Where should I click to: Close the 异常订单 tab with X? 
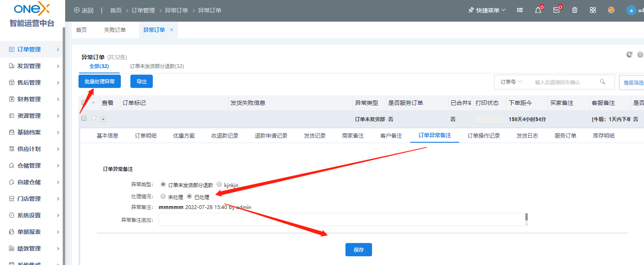[171, 29]
